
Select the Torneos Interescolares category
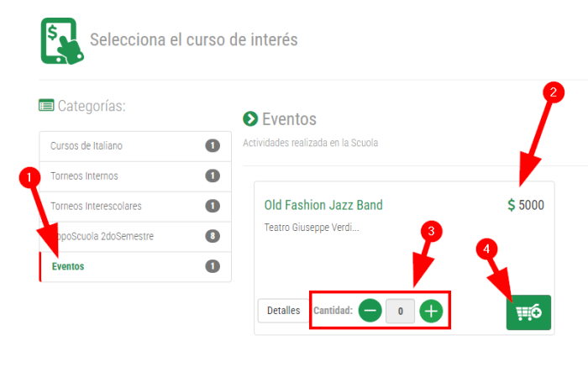135,207
